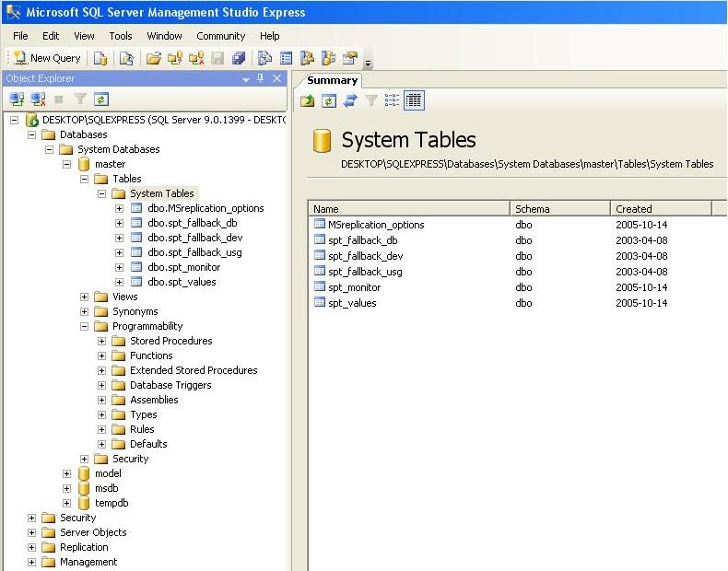Expand the Stored Procedures folder
Screen dimensions: 728x571
[102, 341]
